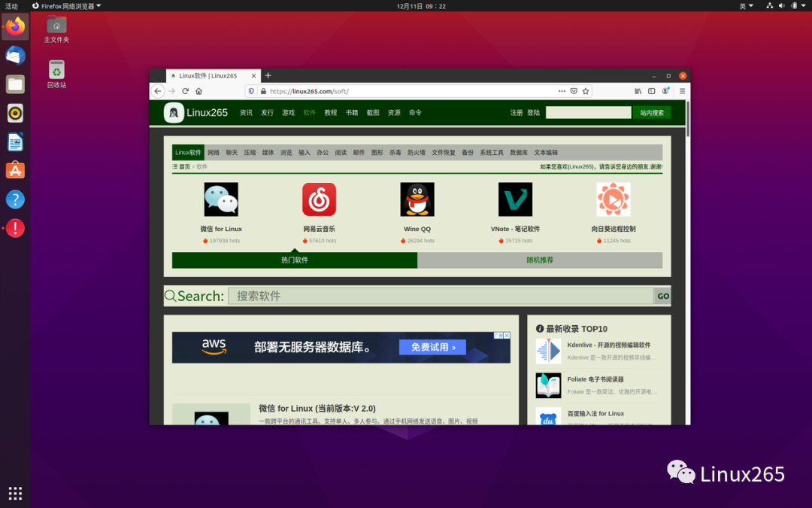Bookmark this page with star

pos(586,91)
